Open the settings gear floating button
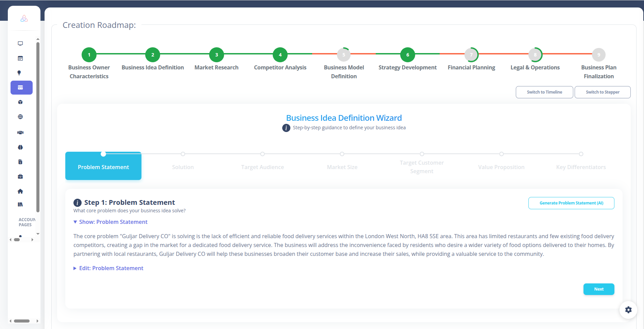Viewport: 644px width, 329px height. coord(628,310)
